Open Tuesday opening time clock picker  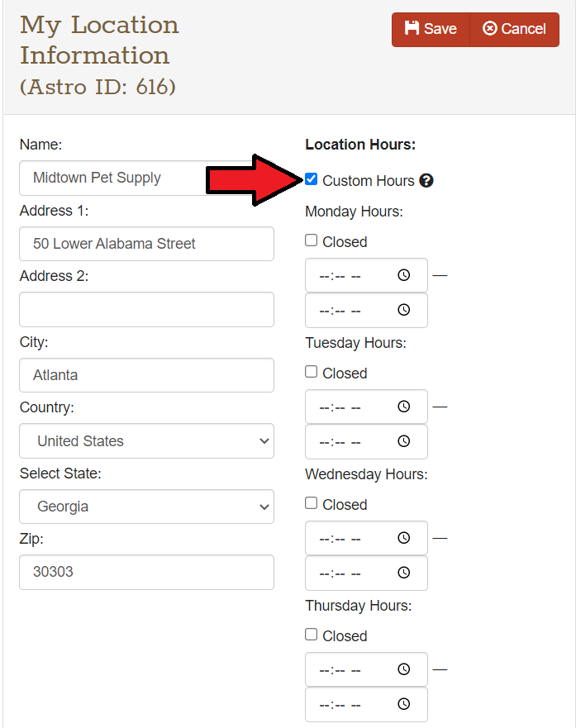click(403, 407)
